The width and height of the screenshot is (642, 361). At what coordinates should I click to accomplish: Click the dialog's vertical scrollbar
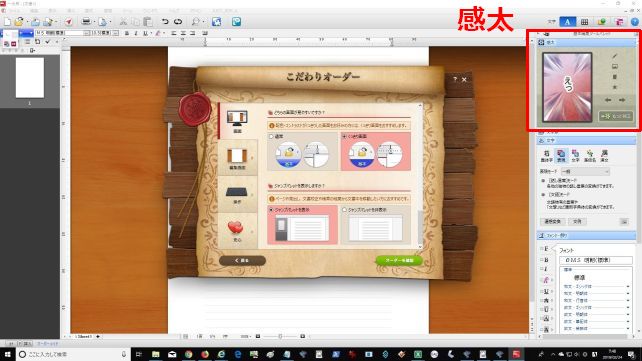click(x=420, y=176)
